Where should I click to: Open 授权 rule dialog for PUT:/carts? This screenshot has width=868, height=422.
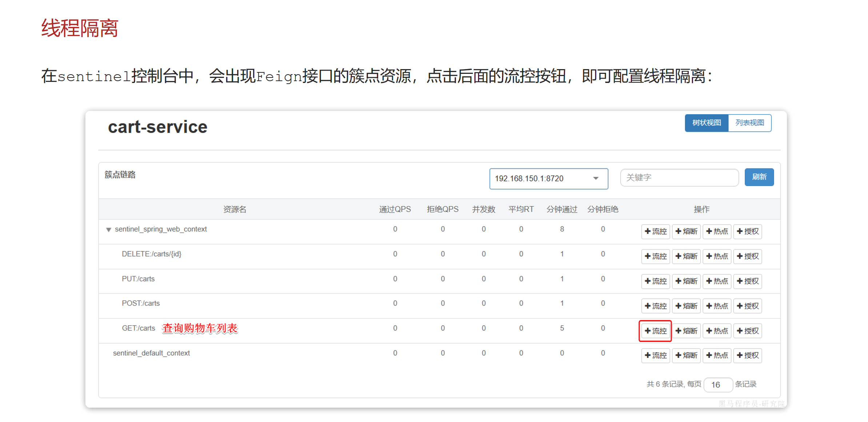pyautogui.click(x=748, y=281)
